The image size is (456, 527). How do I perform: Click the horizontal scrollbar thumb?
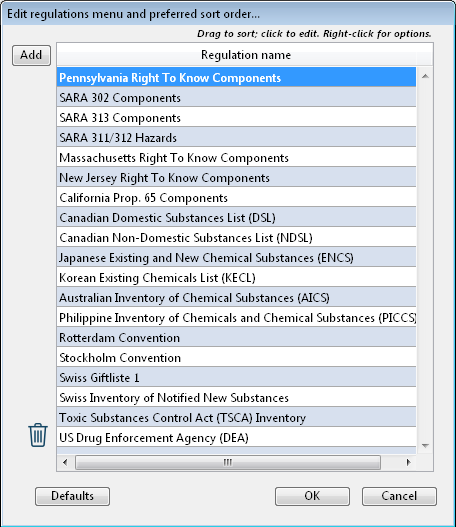point(228,462)
